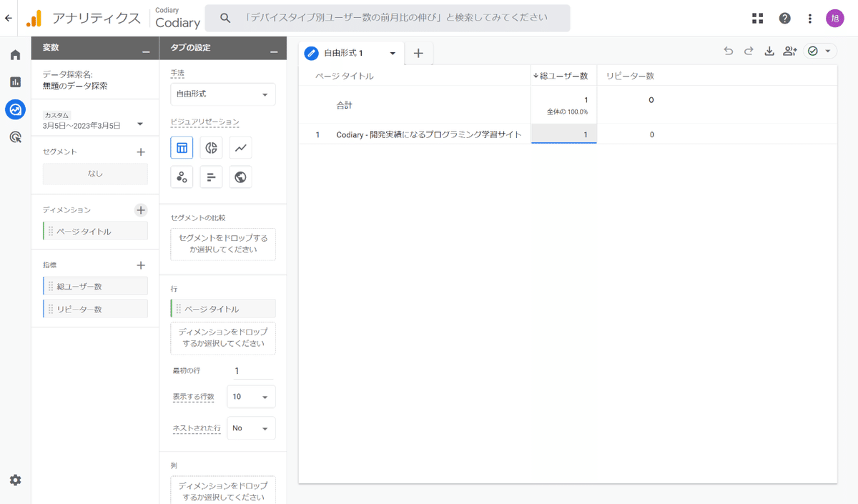Click the highlighted user count cell in row 1

563,134
